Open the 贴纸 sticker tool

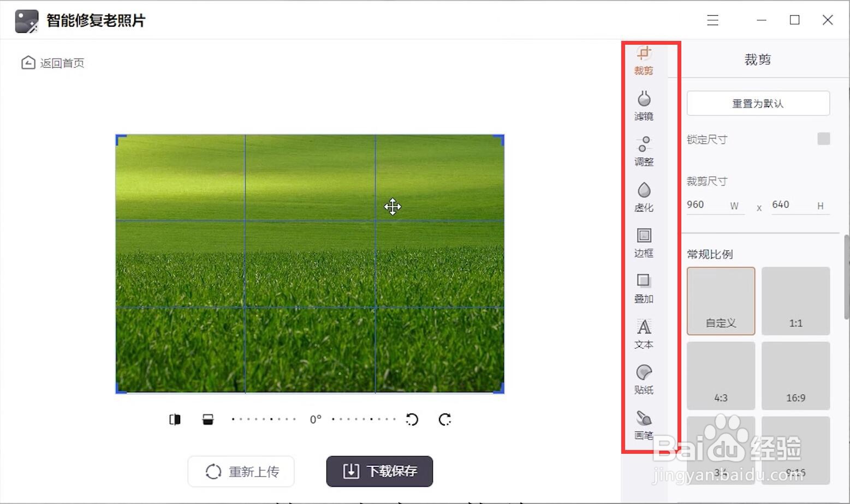pyautogui.click(x=644, y=380)
